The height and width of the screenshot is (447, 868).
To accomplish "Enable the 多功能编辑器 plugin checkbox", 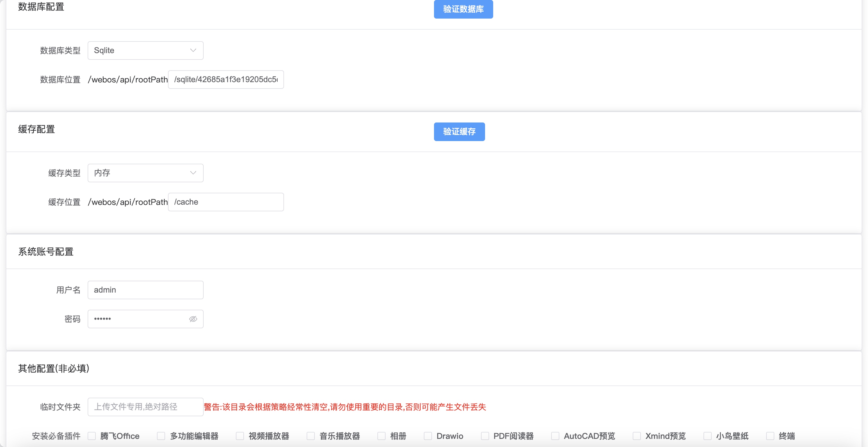I will pos(161,436).
